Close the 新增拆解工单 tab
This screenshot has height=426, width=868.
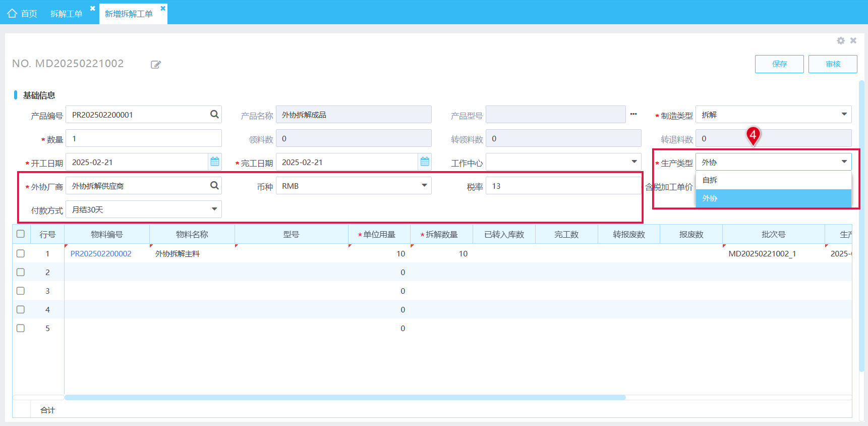coord(163,9)
